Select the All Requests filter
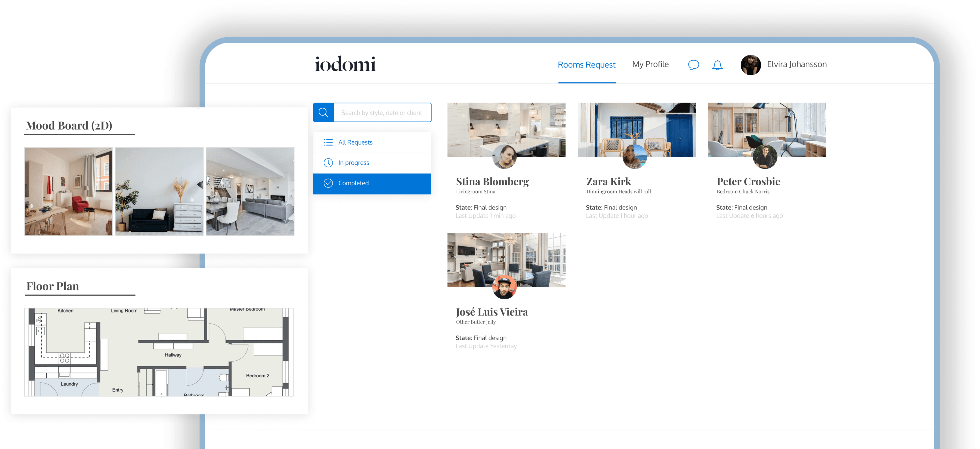Viewport: 980px width, 449px height. [372, 142]
